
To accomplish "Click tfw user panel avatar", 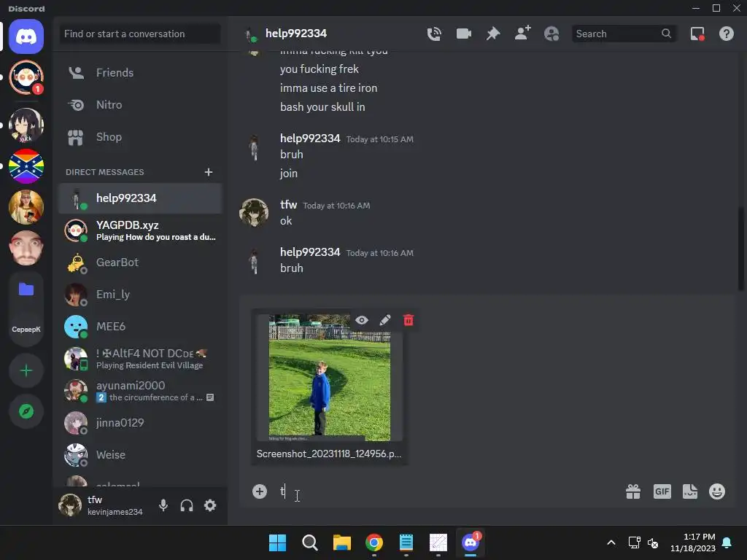I will 70,505.
